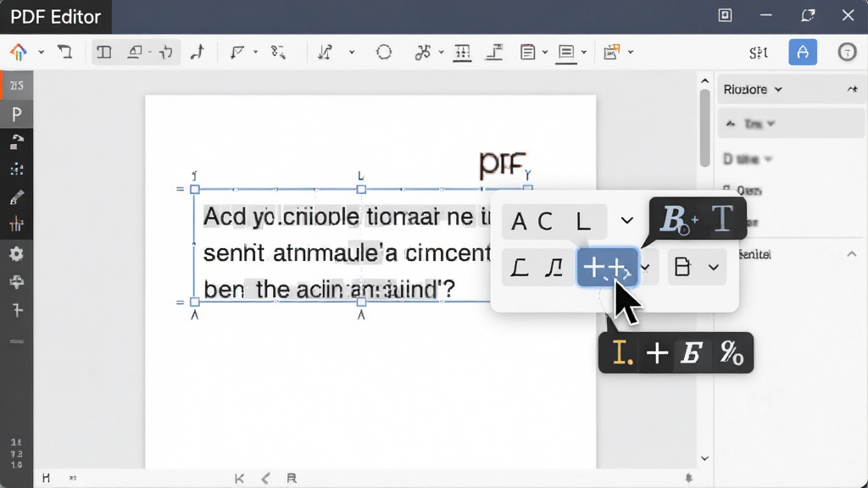Click the yellow I icon in the dark toolbar
The width and height of the screenshot is (868, 488).
click(x=621, y=352)
